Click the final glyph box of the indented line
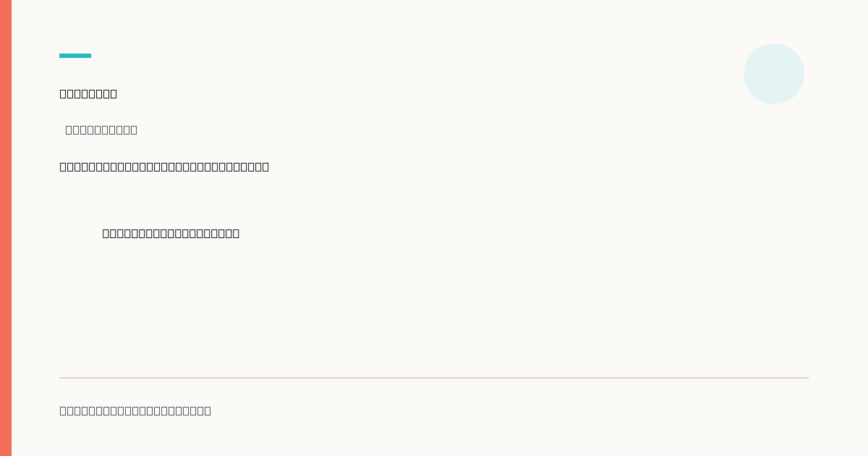This screenshot has height=456, width=868. point(236,233)
